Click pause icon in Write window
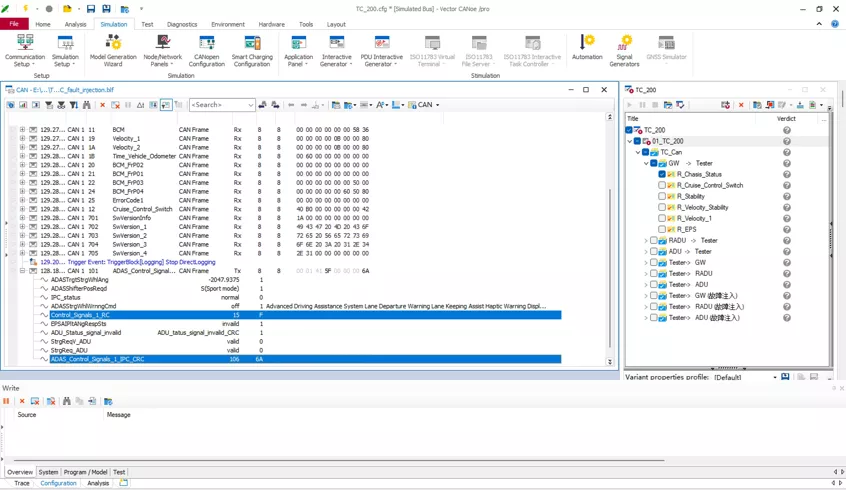The width and height of the screenshot is (846, 490). [x=6, y=401]
